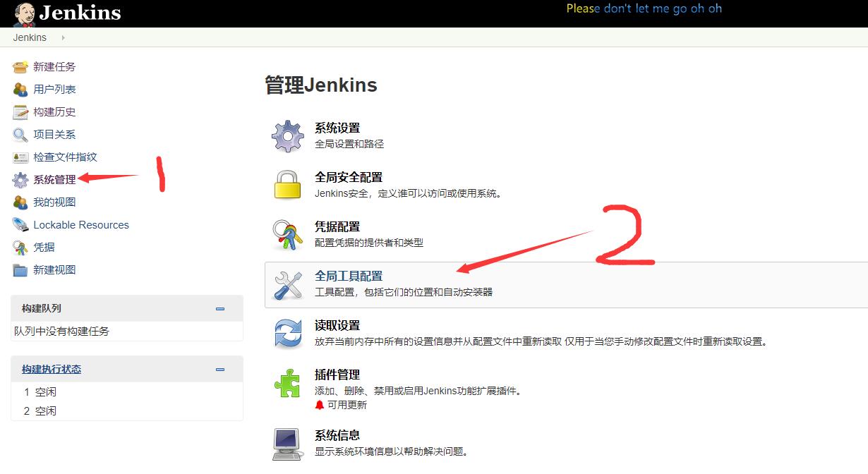The width and height of the screenshot is (868, 474).
Task: Open the 我的视图 link
Action: click(54, 202)
